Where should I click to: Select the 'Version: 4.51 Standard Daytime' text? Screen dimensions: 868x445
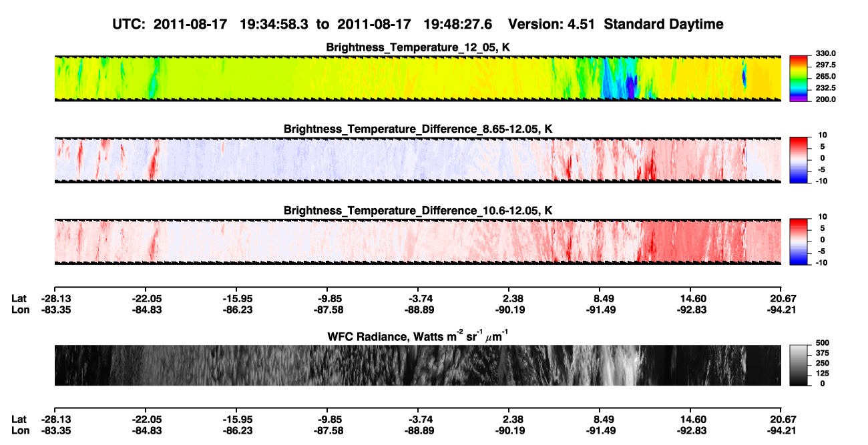click(x=616, y=24)
